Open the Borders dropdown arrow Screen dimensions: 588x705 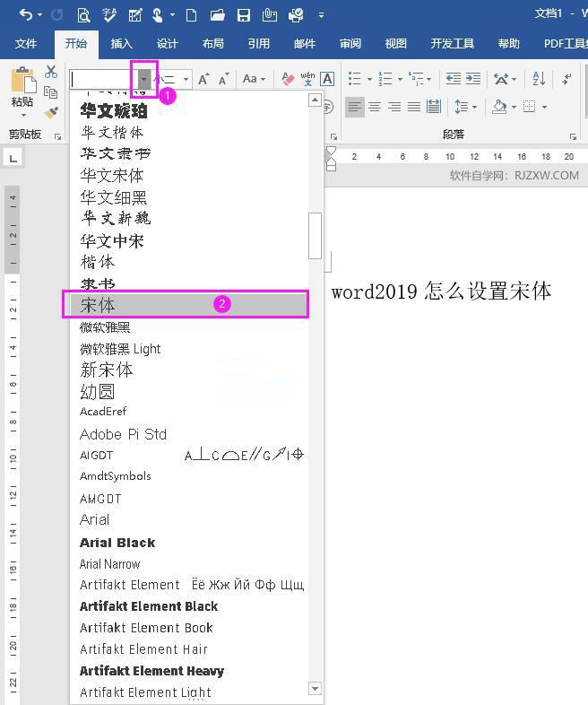pyautogui.click(x=544, y=108)
